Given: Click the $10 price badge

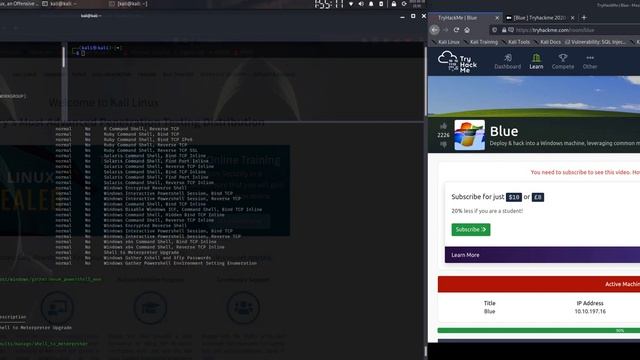Looking at the screenshot, I should click(x=514, y=197).
